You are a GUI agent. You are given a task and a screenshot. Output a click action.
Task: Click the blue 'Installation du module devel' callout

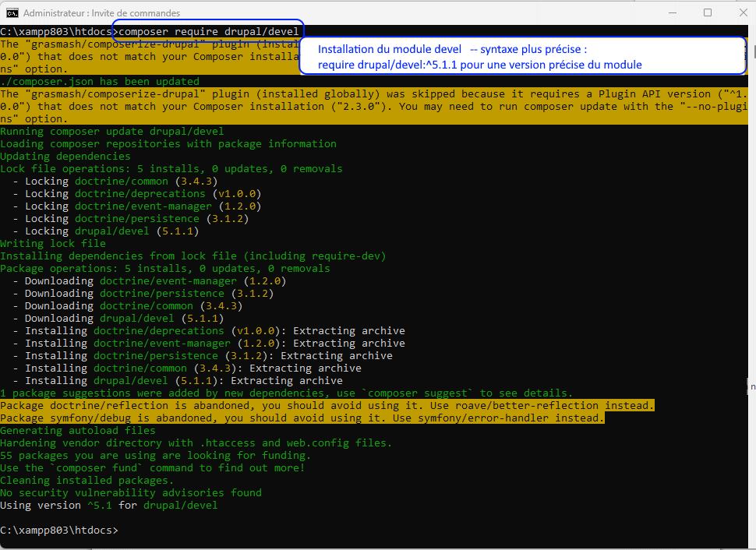point(522,57)
